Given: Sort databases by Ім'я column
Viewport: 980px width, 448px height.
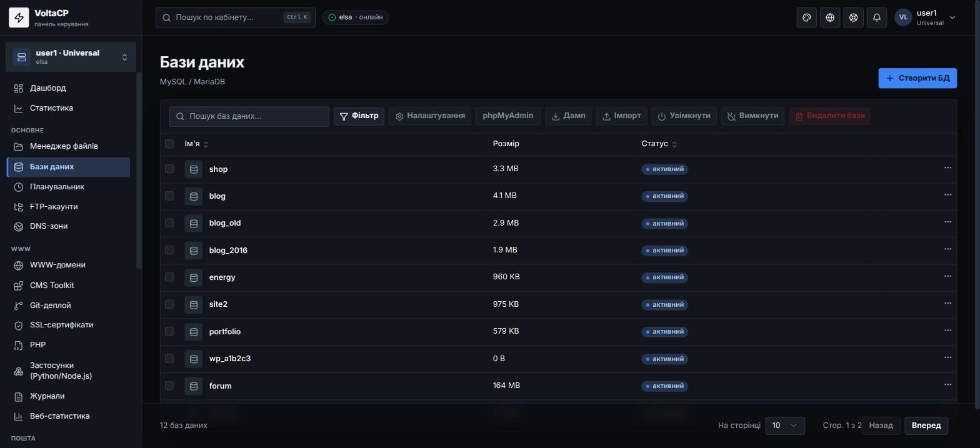Looking at the screenshot, I should click(196, 144).
